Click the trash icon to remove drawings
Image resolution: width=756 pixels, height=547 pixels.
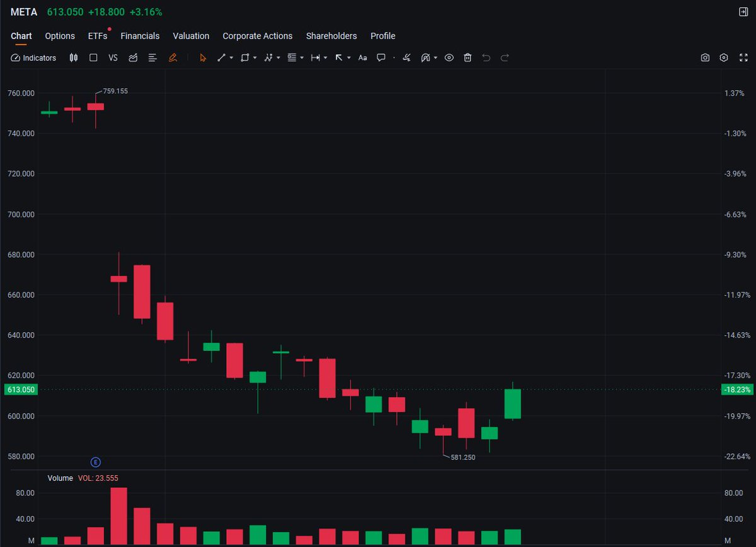tap(467, 57)
